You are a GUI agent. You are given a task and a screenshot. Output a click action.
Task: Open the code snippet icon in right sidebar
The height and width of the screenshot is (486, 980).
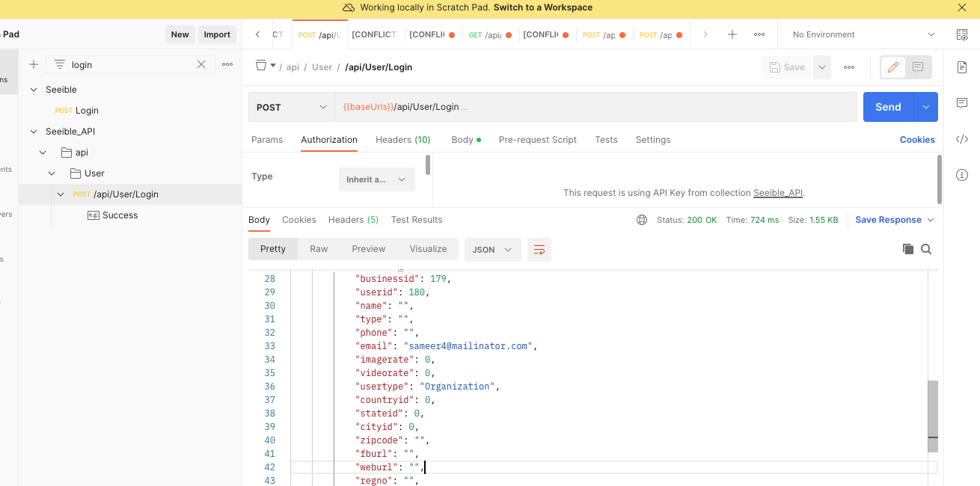click(962, 139)
